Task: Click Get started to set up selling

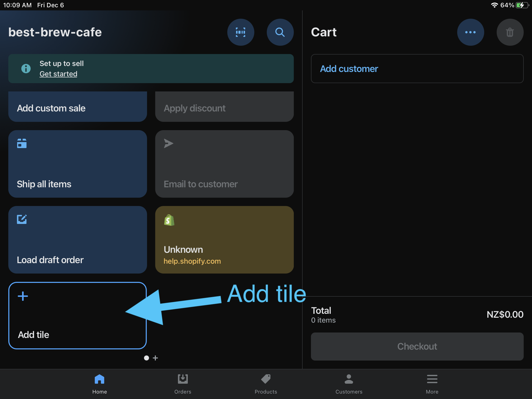Action: pos(58,74)
